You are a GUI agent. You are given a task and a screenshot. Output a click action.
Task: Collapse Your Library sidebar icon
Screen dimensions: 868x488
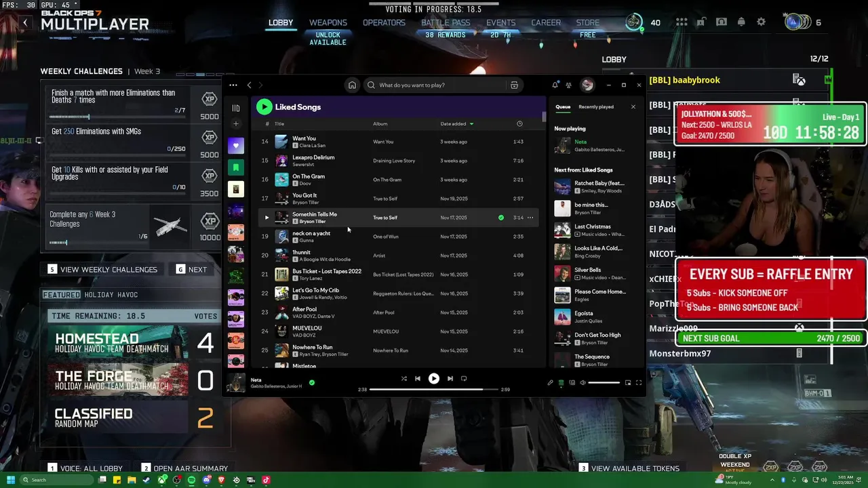click(236, 108)
